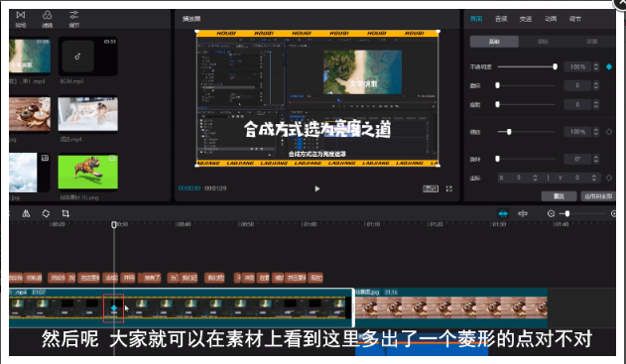Image resolution: width=626 pixels, height=364 pixels.
Task: Select the subtitle clip 井同 on text track
Action: tap(129, 278)
